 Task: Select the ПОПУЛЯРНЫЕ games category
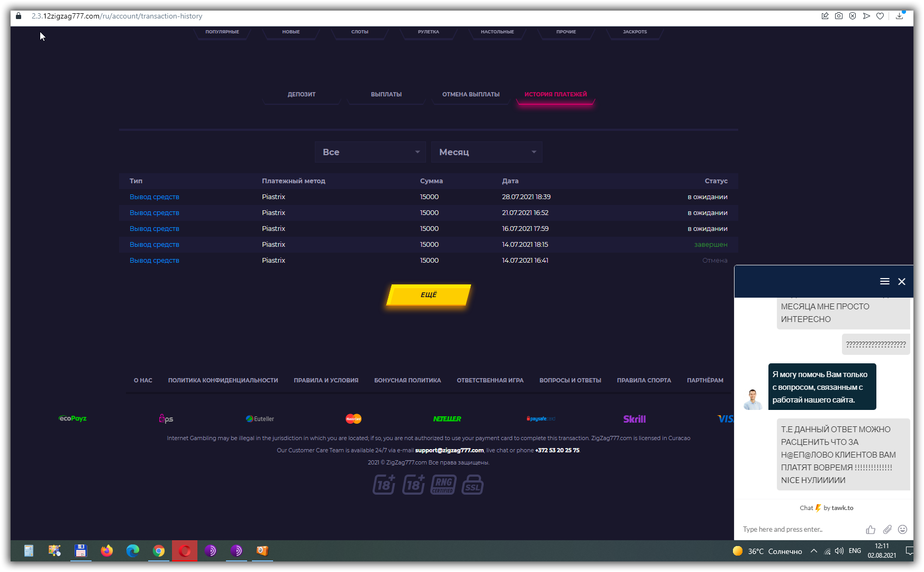pyautogui.click(x=222, y=32)
